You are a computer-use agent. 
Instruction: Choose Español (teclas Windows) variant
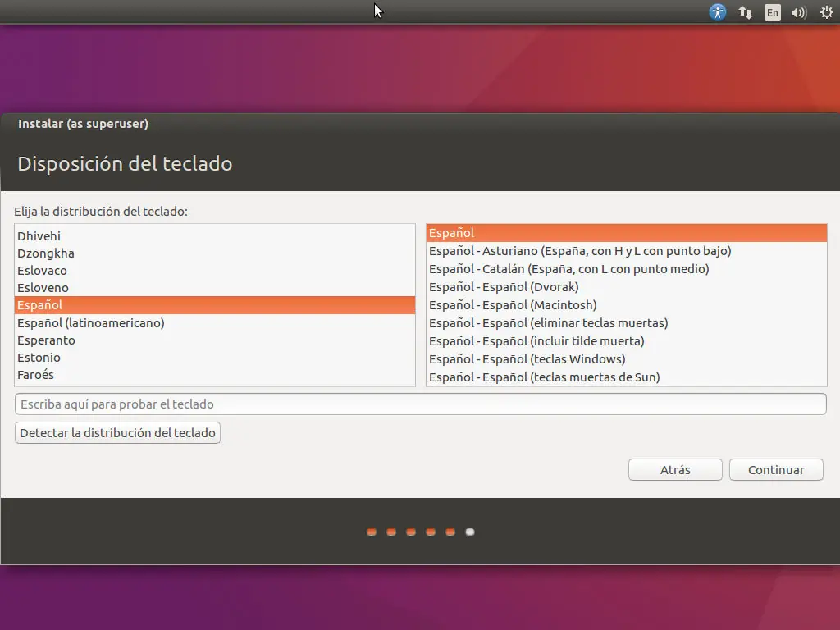(626, 359)
